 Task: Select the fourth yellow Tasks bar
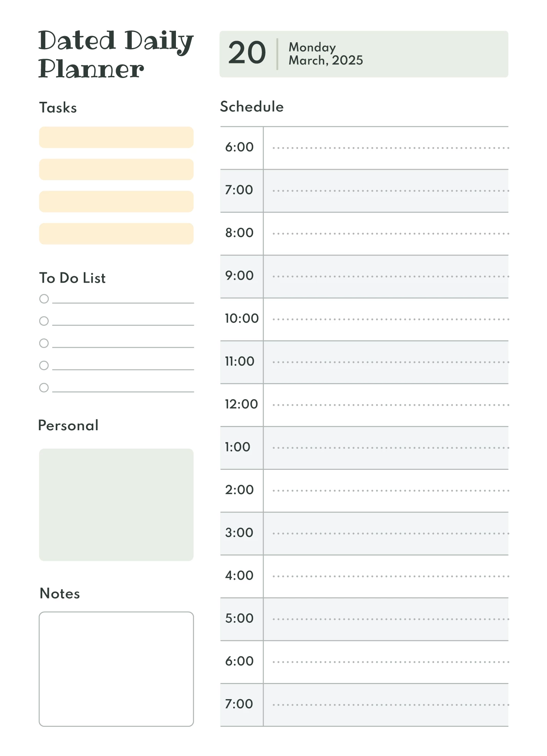tap(116, 234)
